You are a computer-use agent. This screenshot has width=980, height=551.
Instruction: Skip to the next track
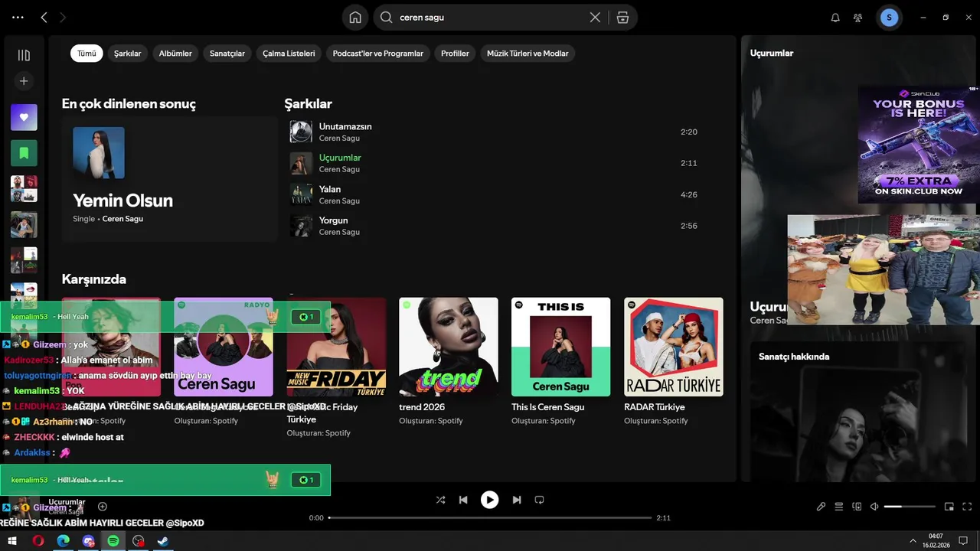517,500
